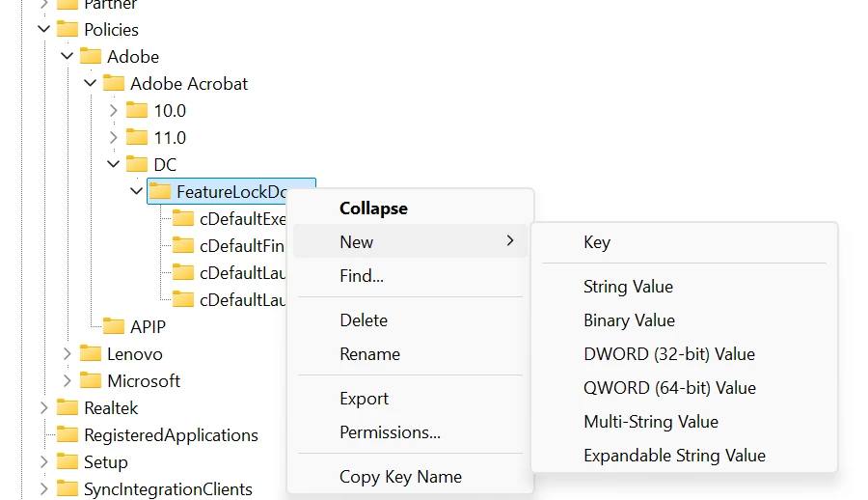Image resolution: width=868 pixels, height=500 pixels.
Task: Choose Collapse in the context menu
Action: (x=410, y=208)
